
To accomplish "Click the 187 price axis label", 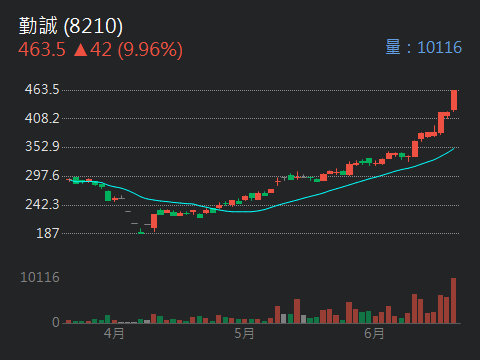I will click(x=48, y=233).
